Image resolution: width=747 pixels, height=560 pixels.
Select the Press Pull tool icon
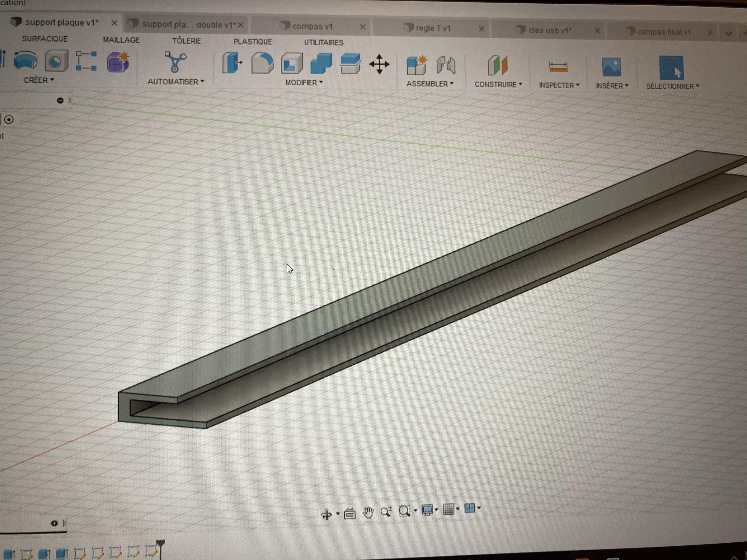232,63
